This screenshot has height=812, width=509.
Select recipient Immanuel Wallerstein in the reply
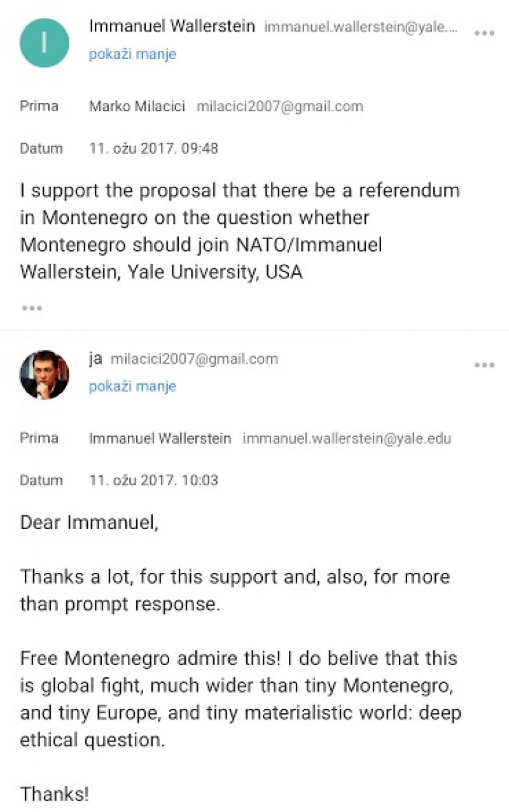[160, 438]
